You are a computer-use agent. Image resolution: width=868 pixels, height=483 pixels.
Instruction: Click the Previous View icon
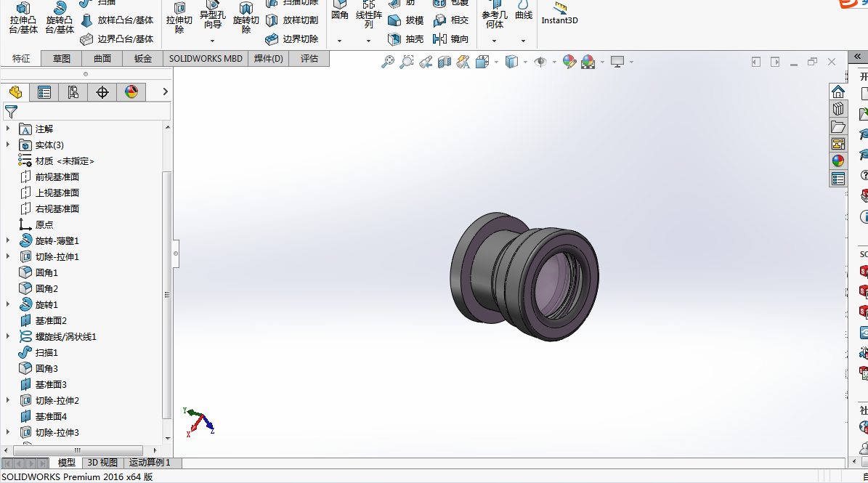click(x=426, y=62)
